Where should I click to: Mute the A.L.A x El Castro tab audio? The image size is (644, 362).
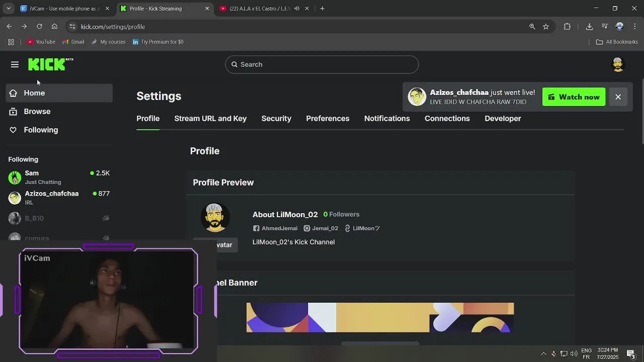(x=297, y=9)
